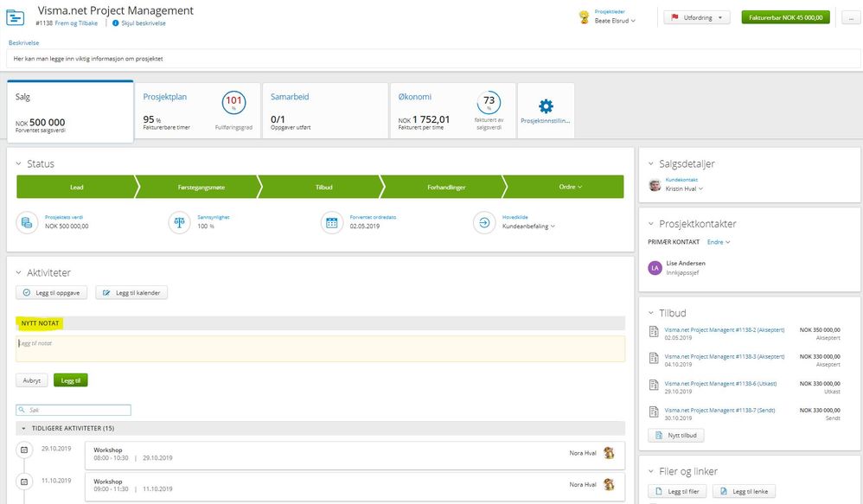Click Kristin Hval's contact photo
Viewport: 863px width, 504px height.
655,185
